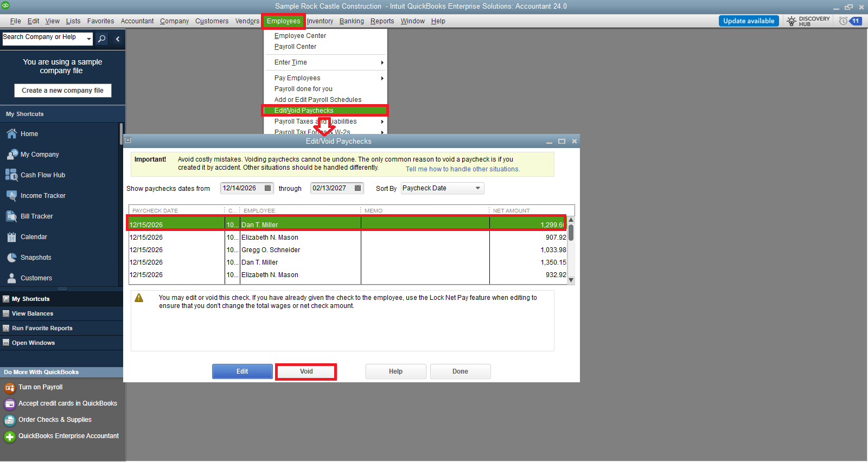
Task: Click the Edit button
Action: click(x=242, y=371)
